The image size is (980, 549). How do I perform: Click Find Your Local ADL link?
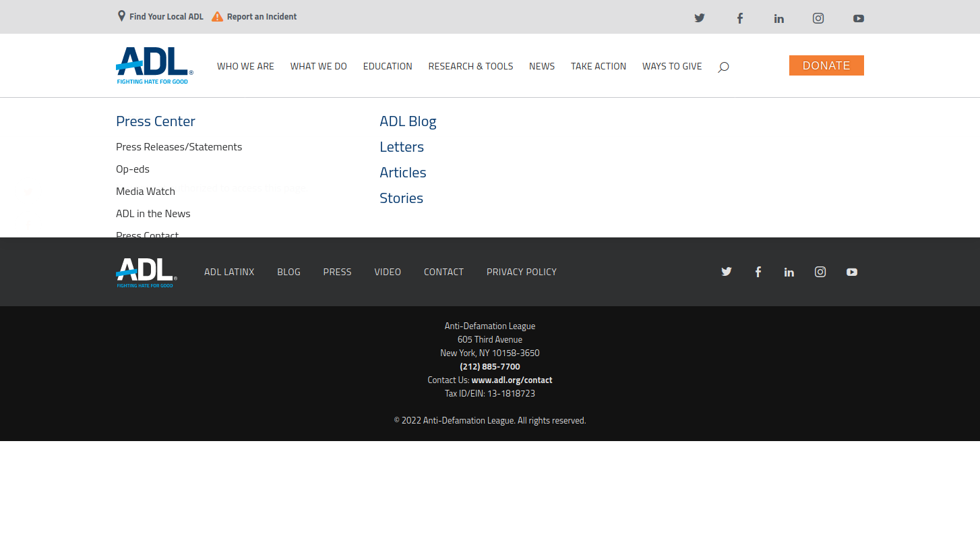[x=160, y=16]
